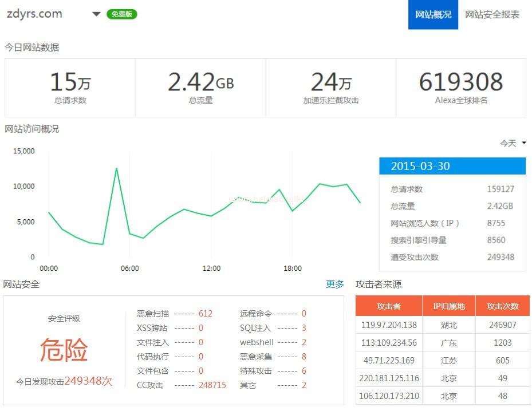Select the 总请求数 15万 stat card
This screenshot has height=411, width=532.
click(x=70, y=88)
